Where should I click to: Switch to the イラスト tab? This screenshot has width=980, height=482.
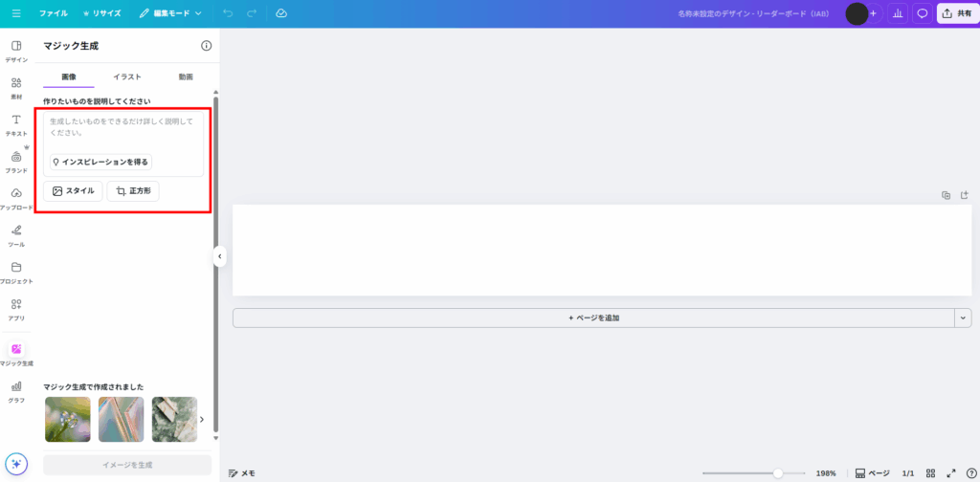[x=127, y=77]
